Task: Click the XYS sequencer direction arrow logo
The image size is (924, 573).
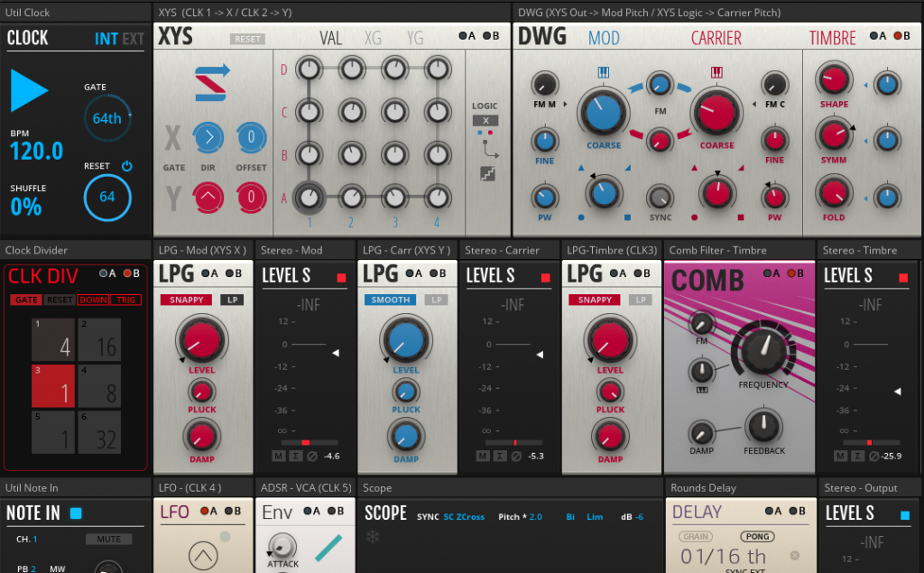Action: coord(212,82)
